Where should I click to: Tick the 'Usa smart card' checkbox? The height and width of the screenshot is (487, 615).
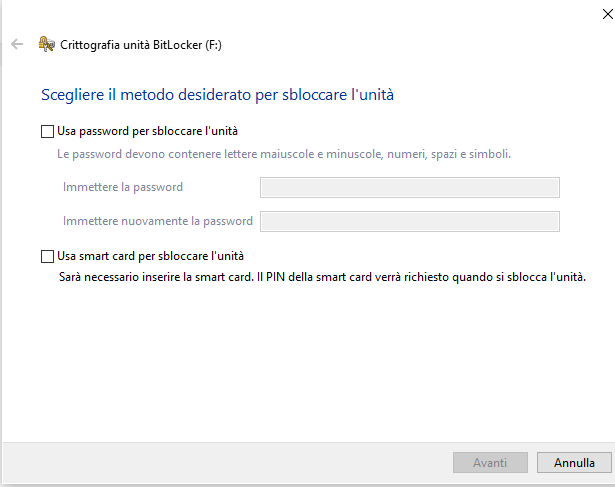pos(47,256)
